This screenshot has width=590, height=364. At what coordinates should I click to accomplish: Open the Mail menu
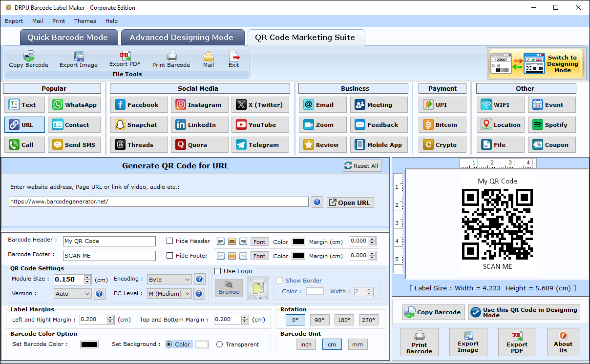pyautogui.click(x=38, y=21)
